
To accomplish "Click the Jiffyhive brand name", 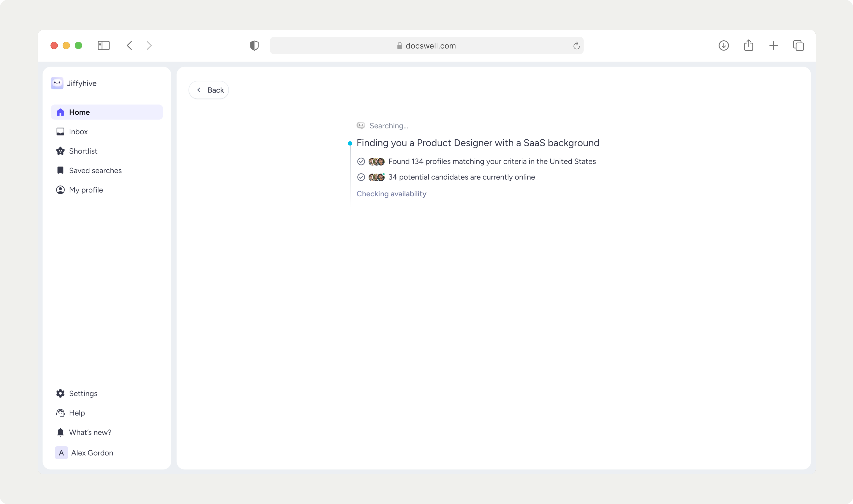I will pyautogui.click(x=82, y=83).
